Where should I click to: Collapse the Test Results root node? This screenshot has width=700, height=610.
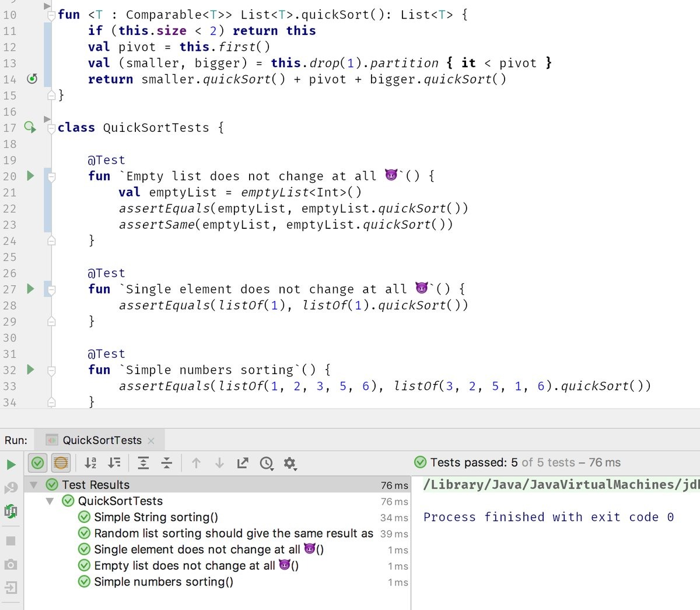(33, 484)
